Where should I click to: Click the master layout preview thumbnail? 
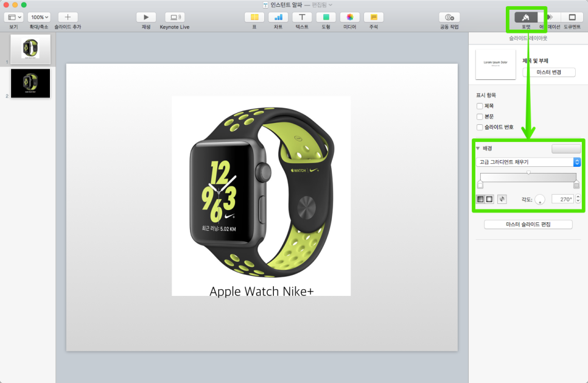(495, 64)
